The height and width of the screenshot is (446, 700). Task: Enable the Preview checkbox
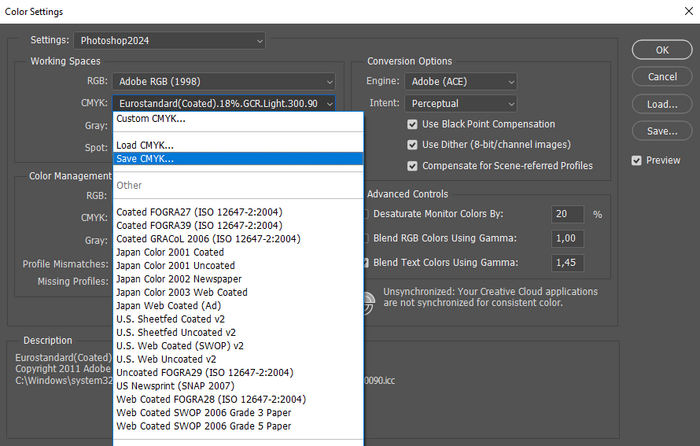point(637,160)
